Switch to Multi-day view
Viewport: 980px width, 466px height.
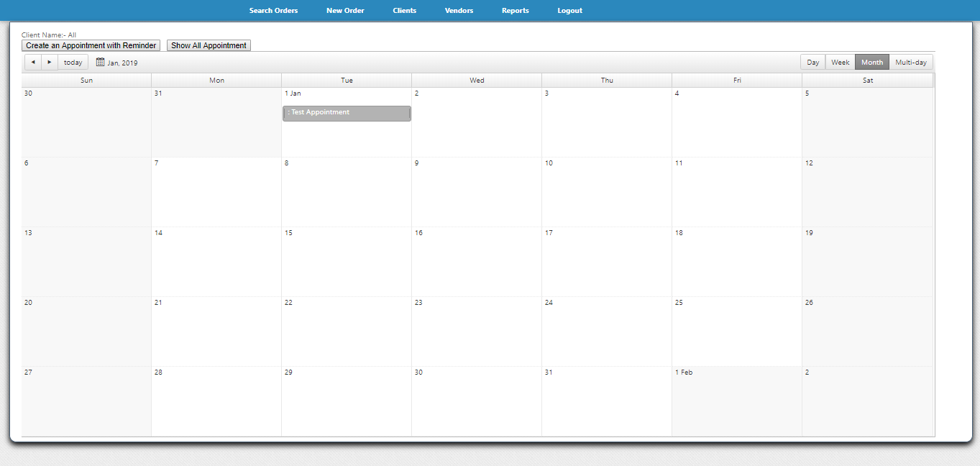pyautogui.click(x=910, y=63)
